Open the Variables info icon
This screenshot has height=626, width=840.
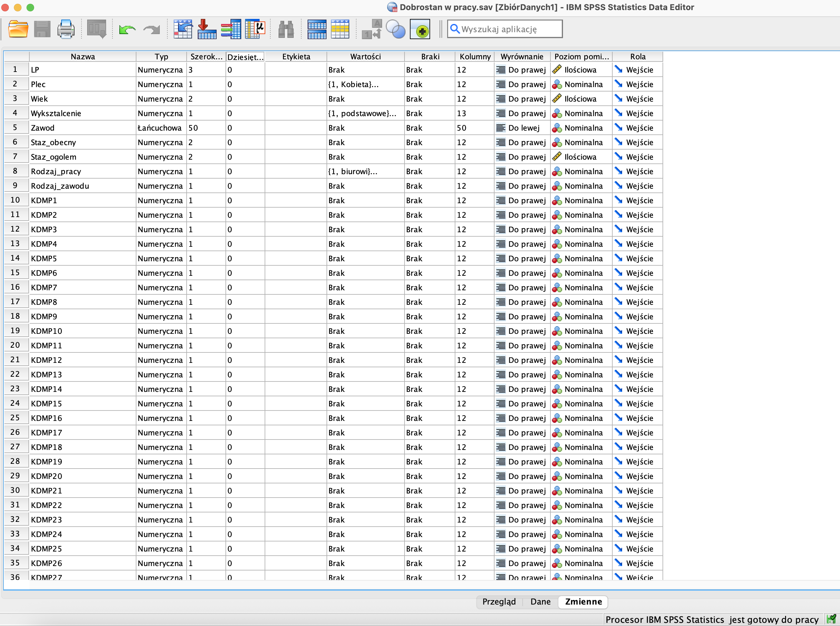[x=231, y=29]
